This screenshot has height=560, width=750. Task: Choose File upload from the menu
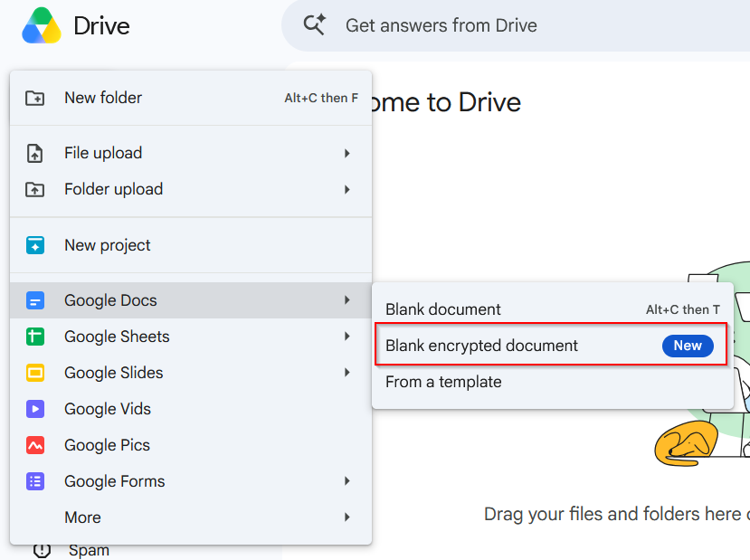[x=191, y=153]
